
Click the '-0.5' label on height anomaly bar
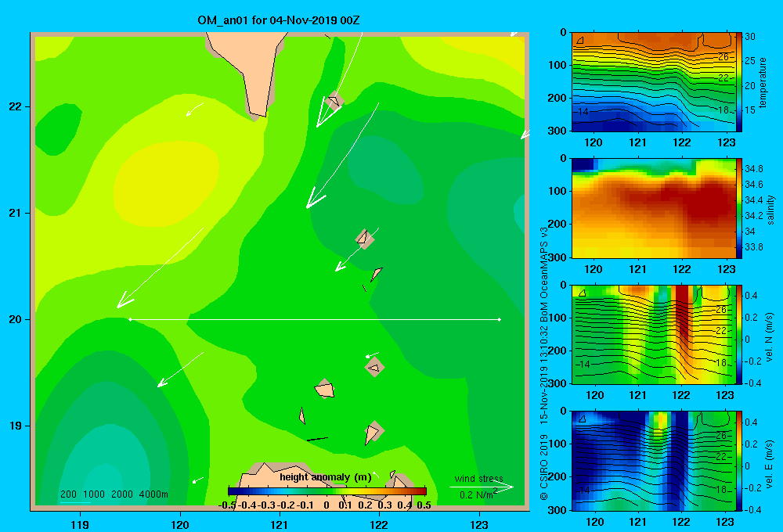click(x=227, y=505)
